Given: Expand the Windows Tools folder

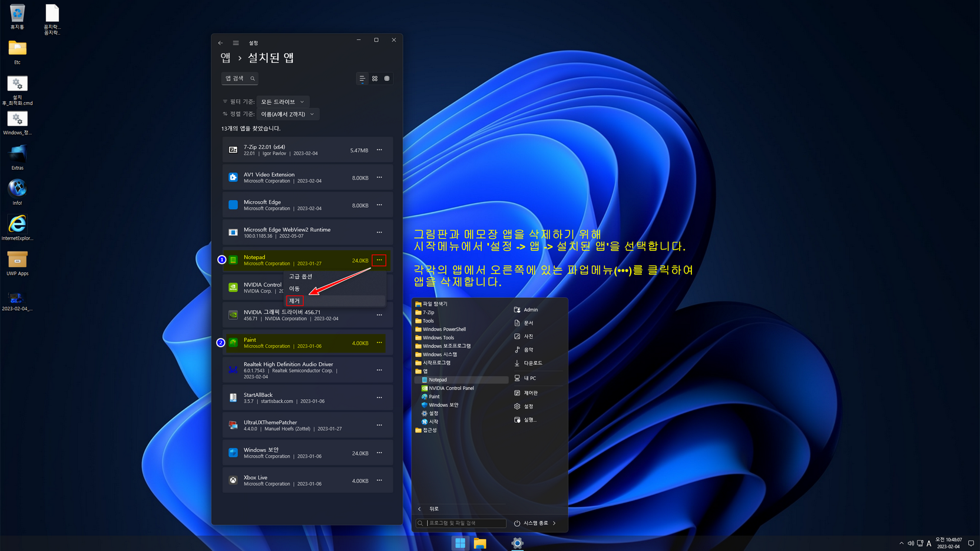Looking at the screenshot, I should coord(435,338).
